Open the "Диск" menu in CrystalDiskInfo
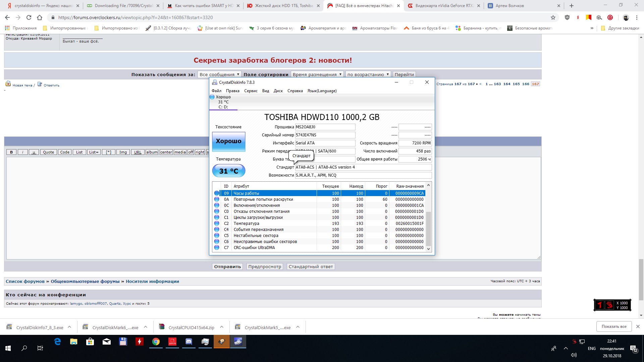644x362 pixels. [x=278, y=91]
